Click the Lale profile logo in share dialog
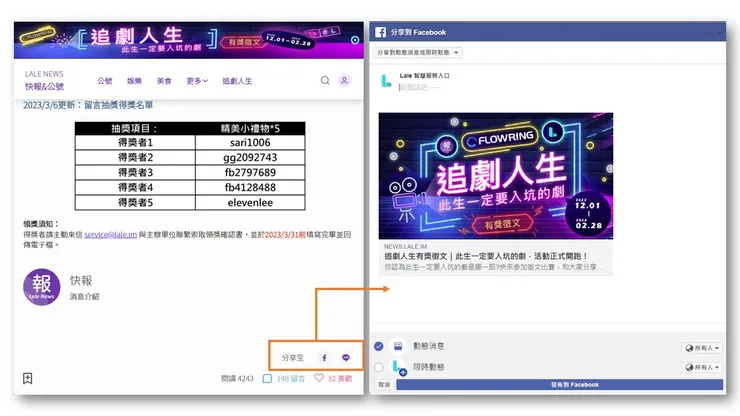Viewport: 740px width, 416px height. pos(387,81)
